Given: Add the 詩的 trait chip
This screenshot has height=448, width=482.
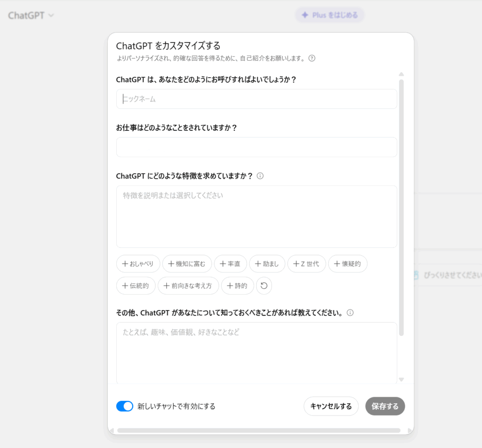Looking at the screenshot, I should [x=237, y=286].
